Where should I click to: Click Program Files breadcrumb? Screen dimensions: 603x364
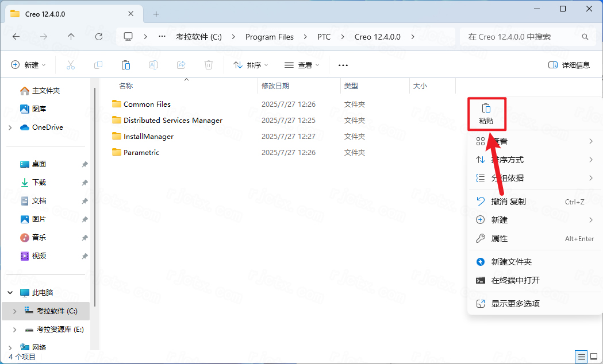(270, 37)
